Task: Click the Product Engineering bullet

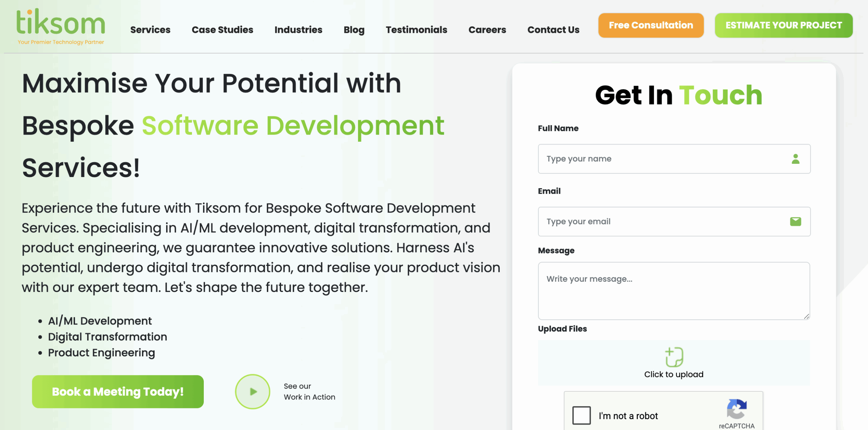Action: click(101, 353)
